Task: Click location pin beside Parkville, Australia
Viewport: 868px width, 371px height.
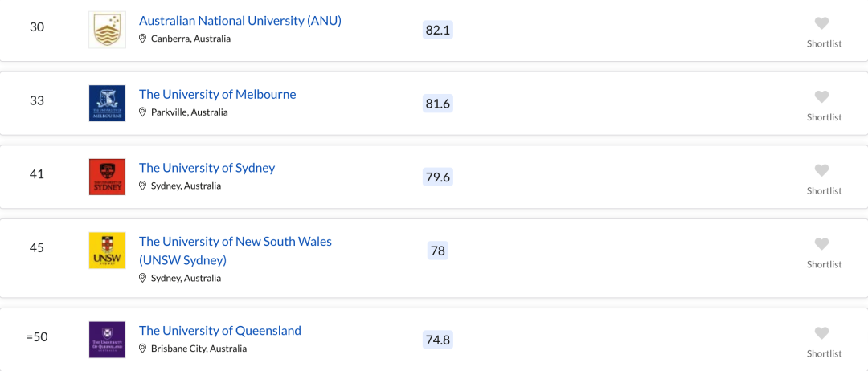Action: coord(142,112)
